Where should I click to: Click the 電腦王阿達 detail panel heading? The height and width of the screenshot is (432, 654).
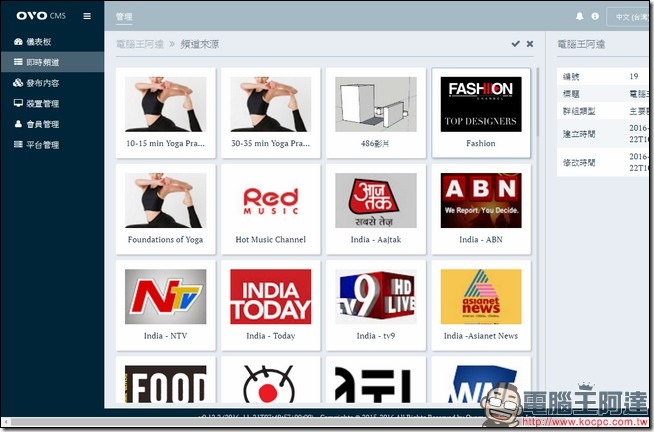click(581, 44)
